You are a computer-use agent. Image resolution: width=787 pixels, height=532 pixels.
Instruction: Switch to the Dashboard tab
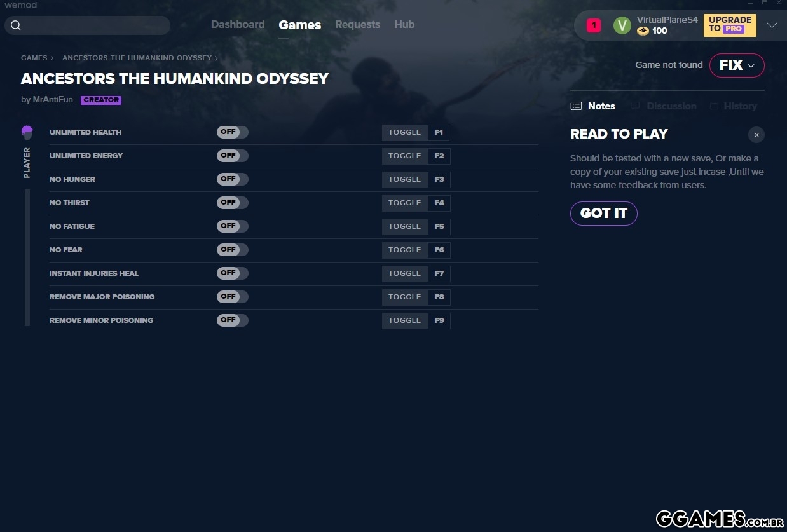pos(238,25)
